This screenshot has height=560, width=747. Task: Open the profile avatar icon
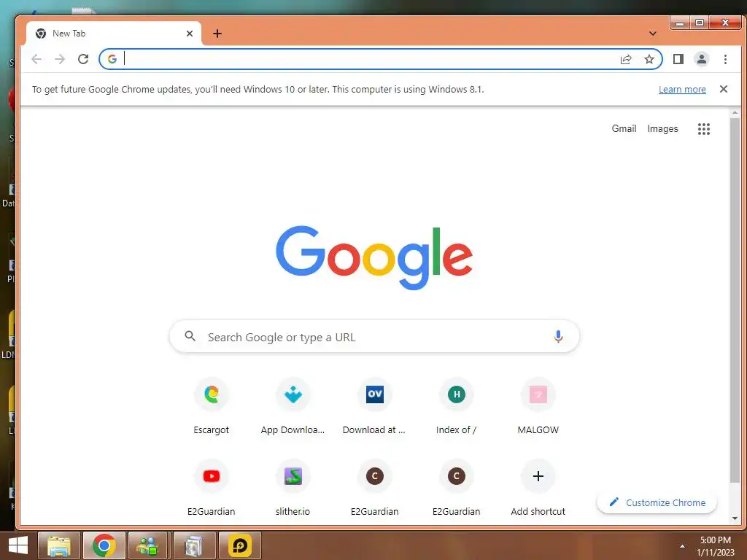click(701, 59)
